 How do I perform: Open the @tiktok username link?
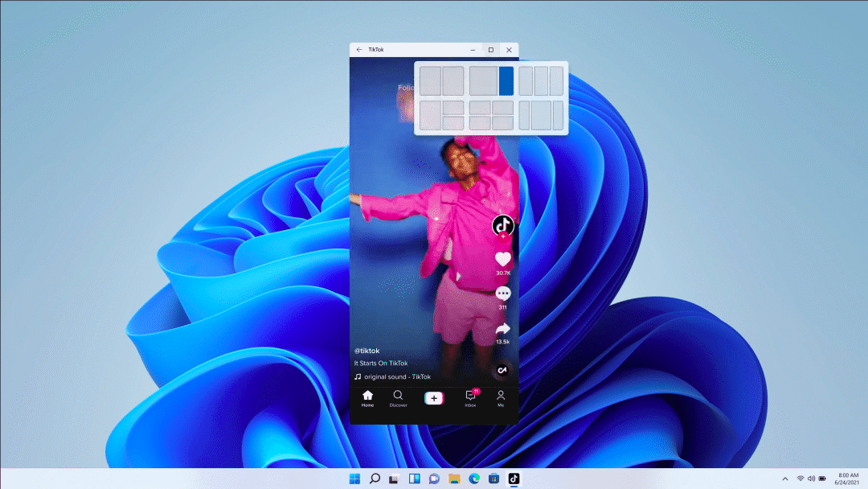(x=367, y=351)
